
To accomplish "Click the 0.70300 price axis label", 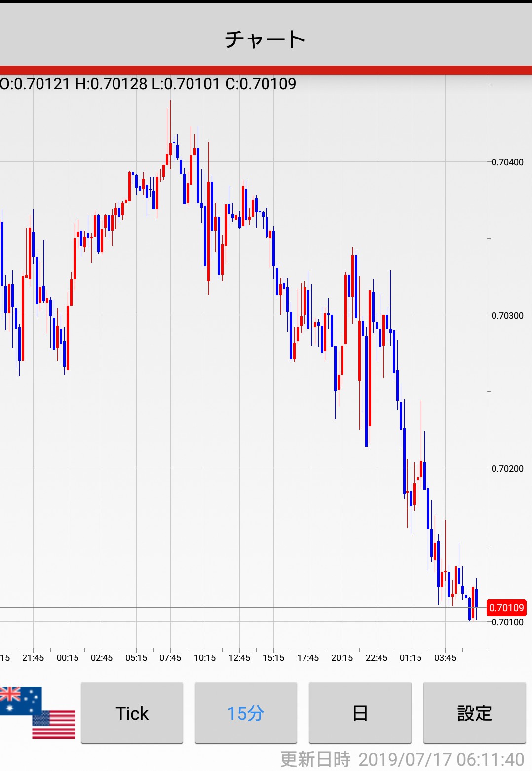I will (507, 316).
